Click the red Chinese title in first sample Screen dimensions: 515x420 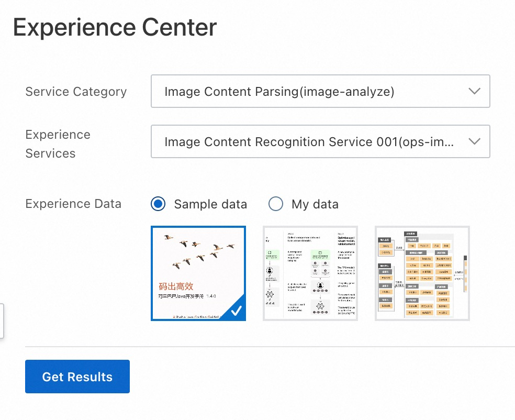click(176, 286)
